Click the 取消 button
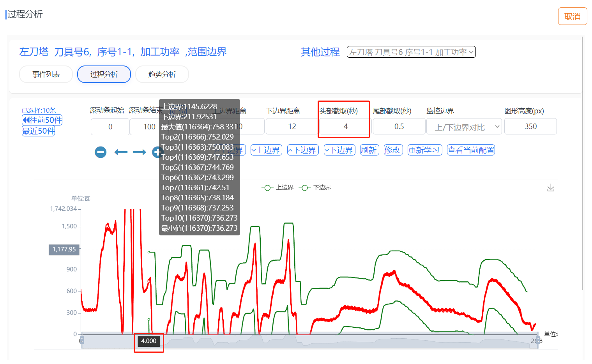The height and width of the screenshot is (364, 592). click(573, 16)
